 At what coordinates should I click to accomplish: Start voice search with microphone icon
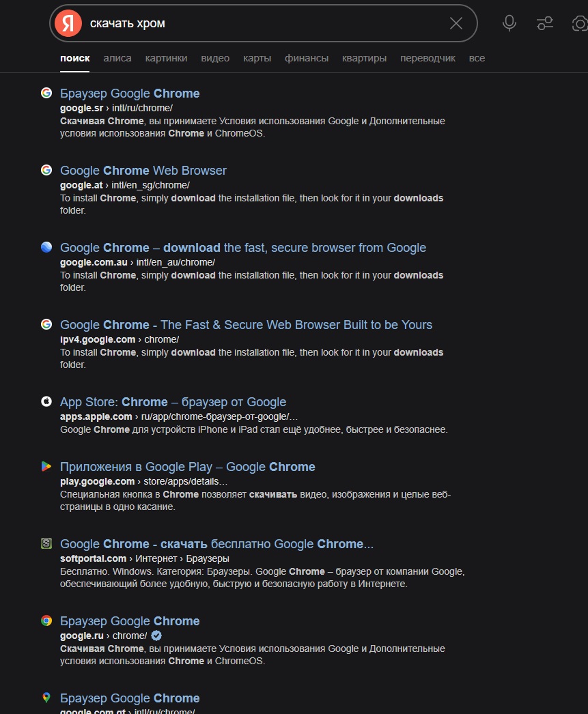[509, 23]
